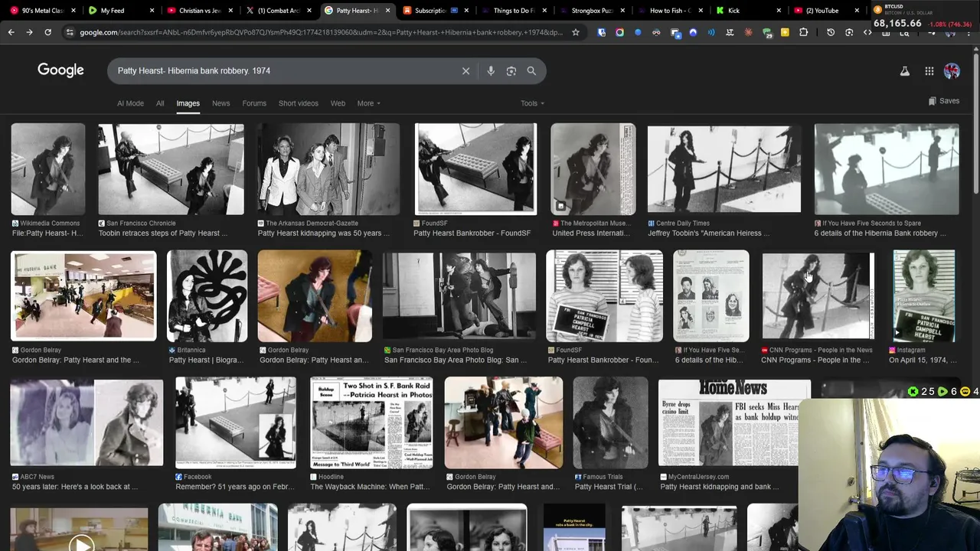Open the browser history clock icon
This screenshot has width=980, height=551.
pyautogui.click(x=831, y=32)
